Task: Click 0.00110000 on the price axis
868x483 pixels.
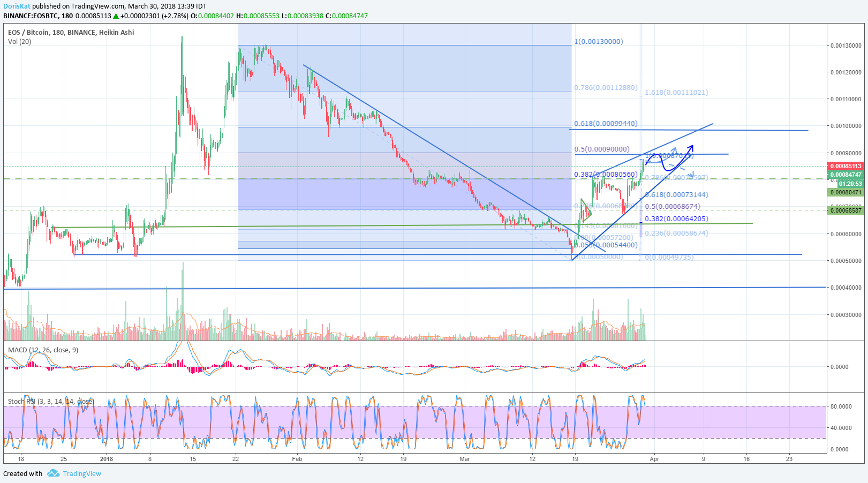Action: [x=846, y=99]
